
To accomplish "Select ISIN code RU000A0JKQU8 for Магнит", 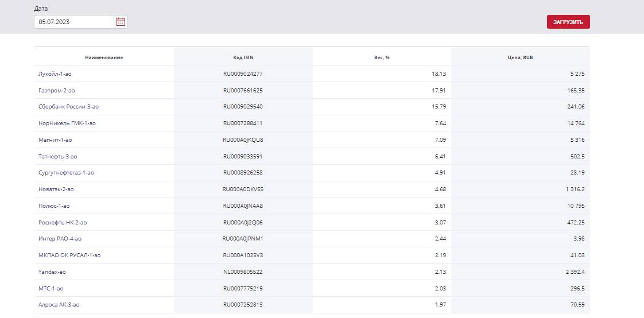I will point(243,139).
